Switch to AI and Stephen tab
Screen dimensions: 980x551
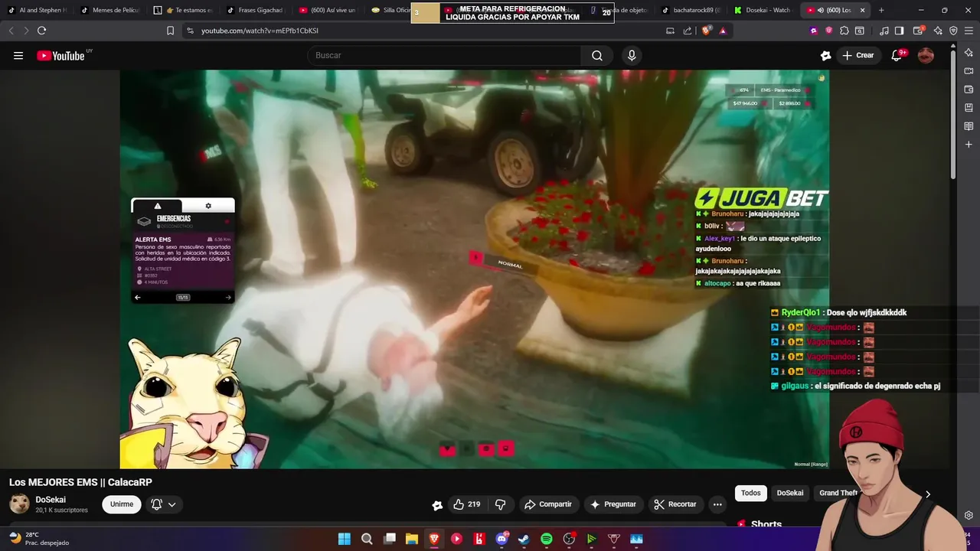pos(38,10)
